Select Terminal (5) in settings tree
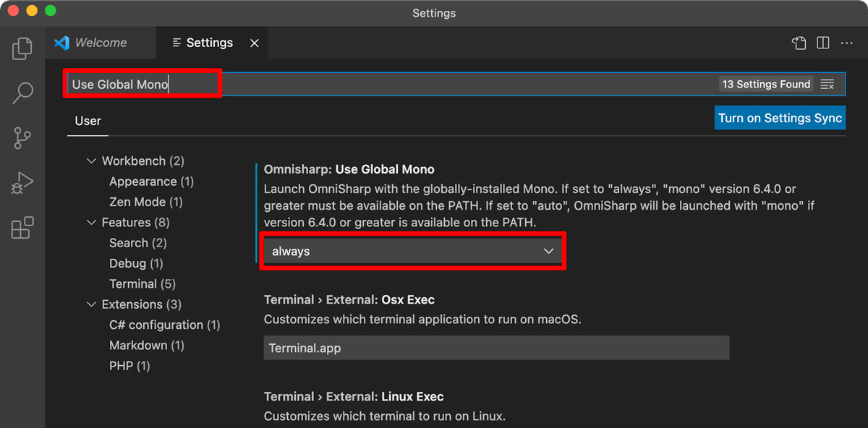The width and height of the screenshot is (868, 428). pos(142,284)
